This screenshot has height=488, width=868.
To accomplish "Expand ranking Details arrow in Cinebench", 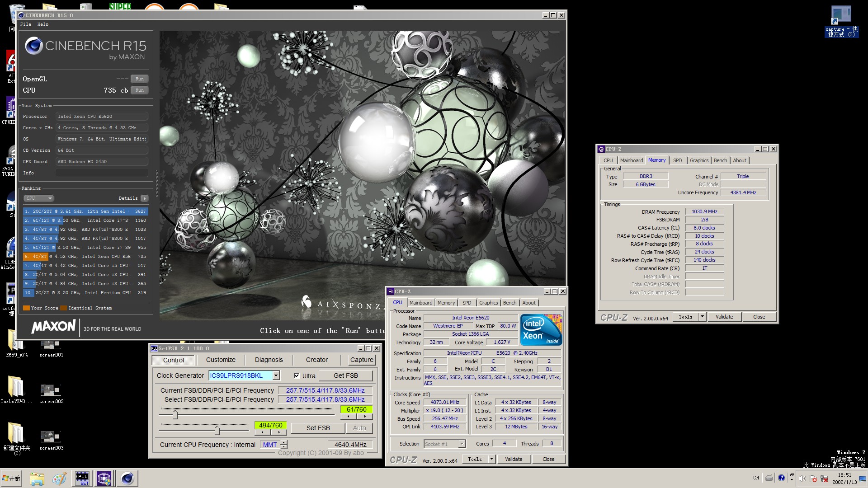I will click(x=145, y=198).
